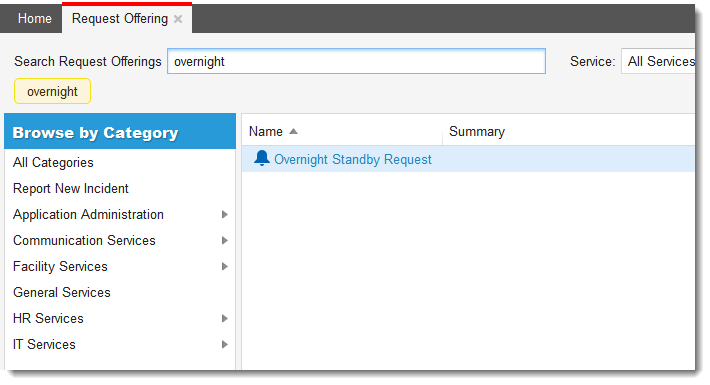Image resolution: width=710 pixels, height=385 pixels.
Task: Select the Request Offering tab
Action: 120,19
